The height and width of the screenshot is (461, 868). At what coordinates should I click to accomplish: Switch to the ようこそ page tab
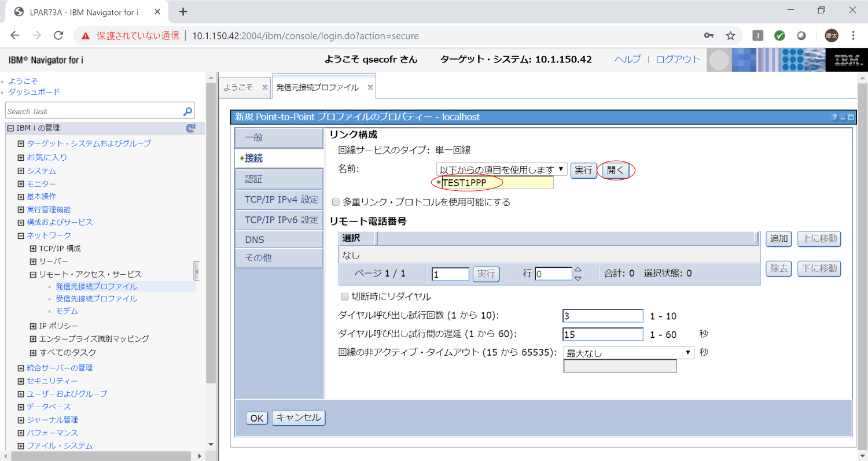pos(238,87)
